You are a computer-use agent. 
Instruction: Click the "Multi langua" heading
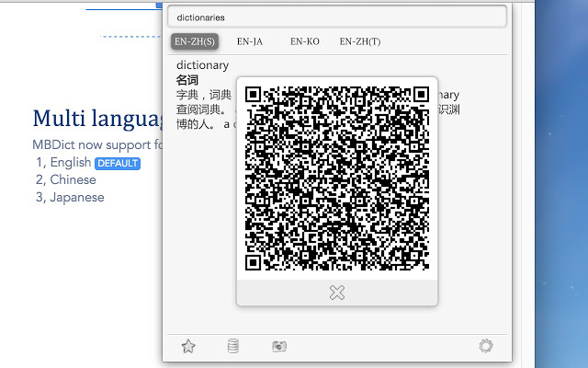[x=97, y=119]
